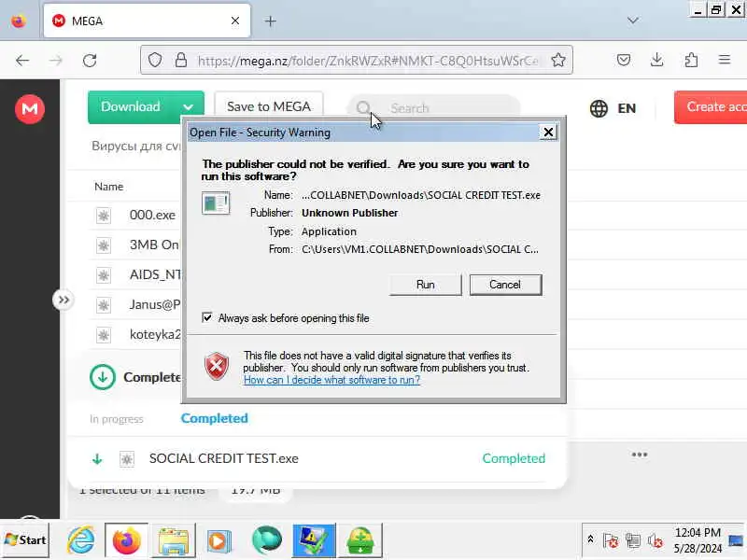Select the MEGA browser tab

tap(147, 21)
